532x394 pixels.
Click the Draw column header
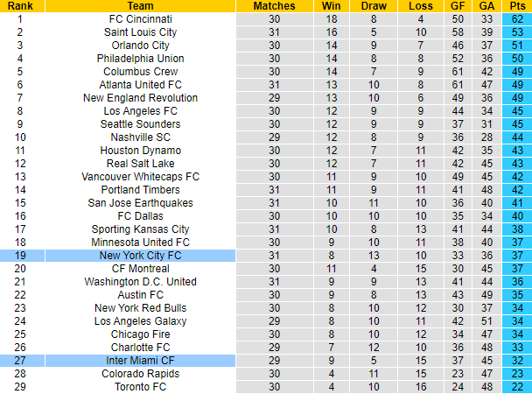[374, 6]
